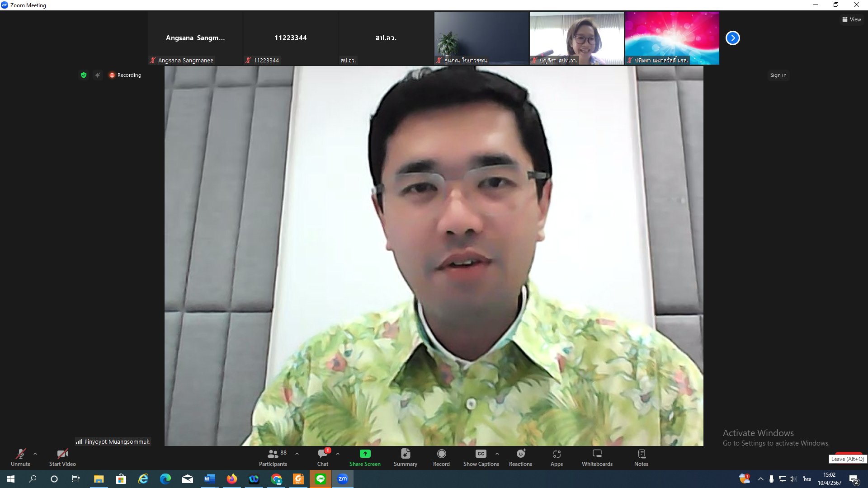Show next participants with blue arrow
The width and height of the screenshot is (868, 488).
tap(733, 38)
